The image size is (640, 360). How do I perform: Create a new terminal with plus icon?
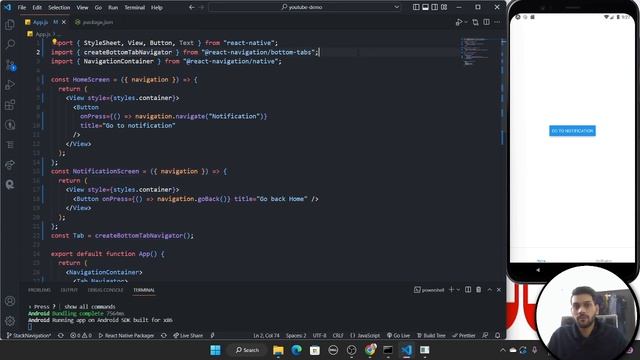pyautogui.click(x=451, y=290)
